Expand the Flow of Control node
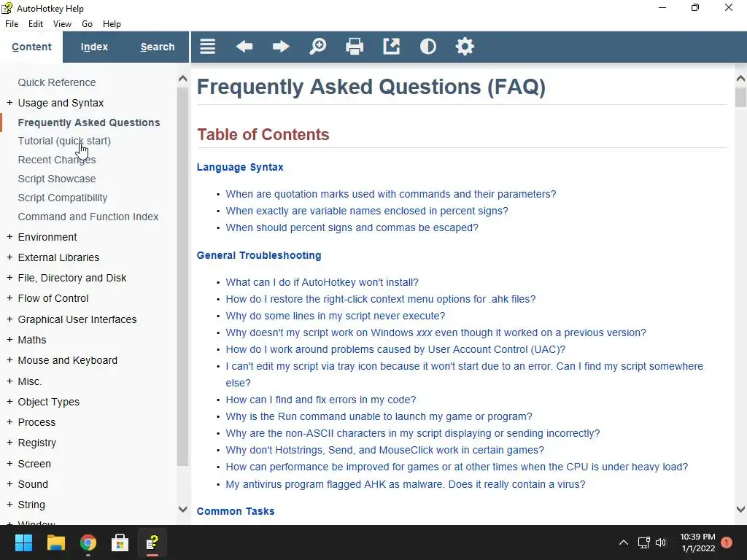Screen dimensions: 747x560 pyautogui.click(x=9, y=298)
